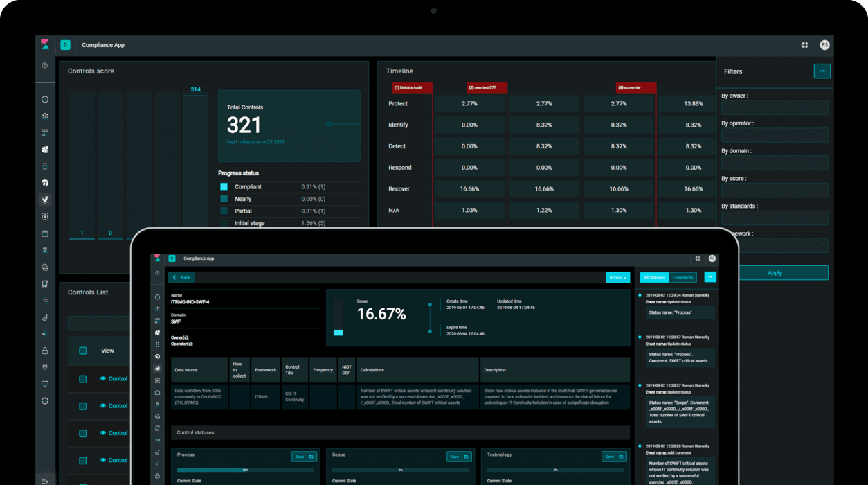This screenshot has height=485, width=868.
Task: Click the Back button
Action: point(182,277)
